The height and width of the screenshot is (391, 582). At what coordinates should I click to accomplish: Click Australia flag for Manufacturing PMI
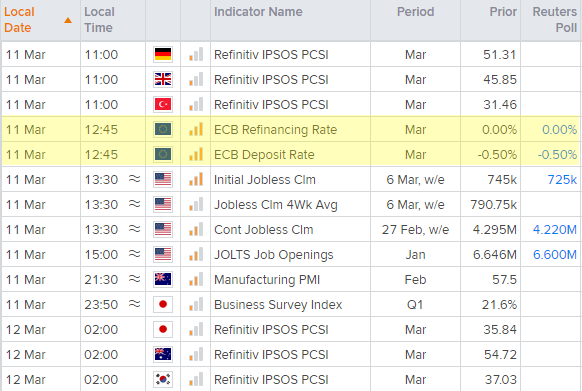pos(163,279)
